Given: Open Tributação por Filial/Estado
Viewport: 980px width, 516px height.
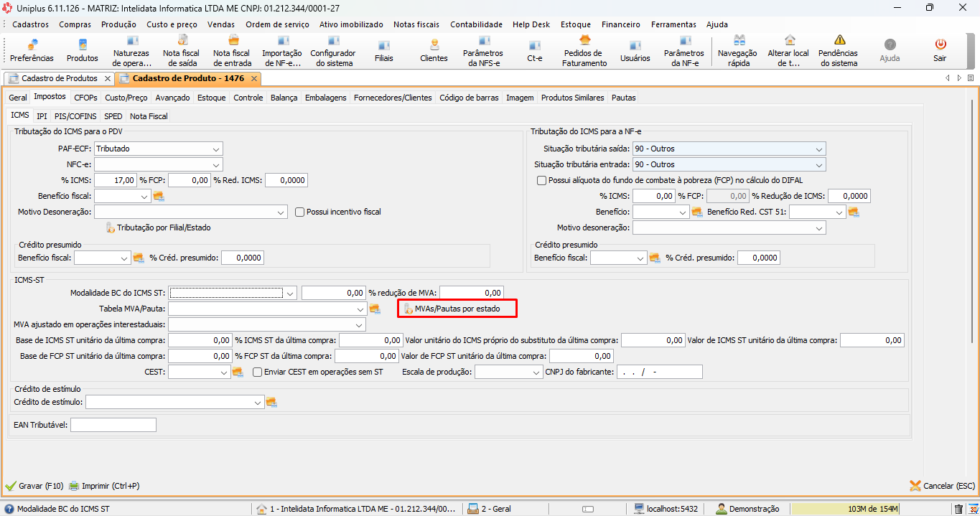Looking at the screenshot, I should (158, 227).
